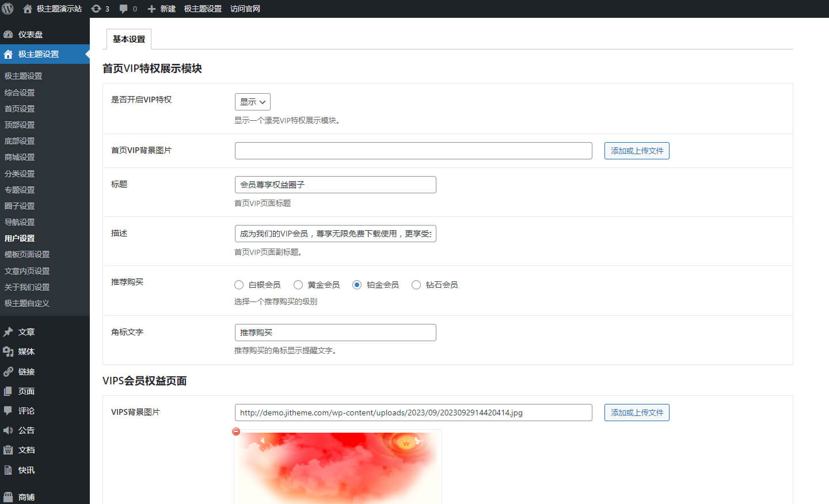This screenshot has height=504, width=829.
Task: Choose the 钻石会员 radio button
Action: 416,285
